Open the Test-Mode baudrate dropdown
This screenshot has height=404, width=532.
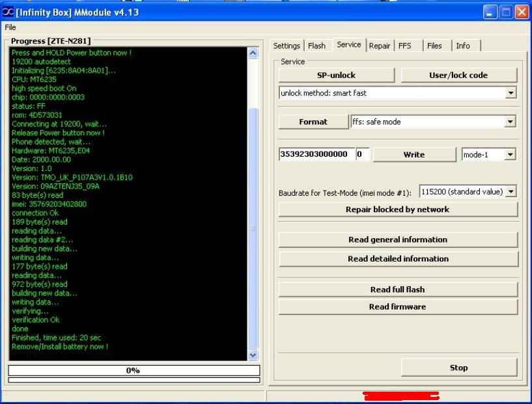click(511, 191)
